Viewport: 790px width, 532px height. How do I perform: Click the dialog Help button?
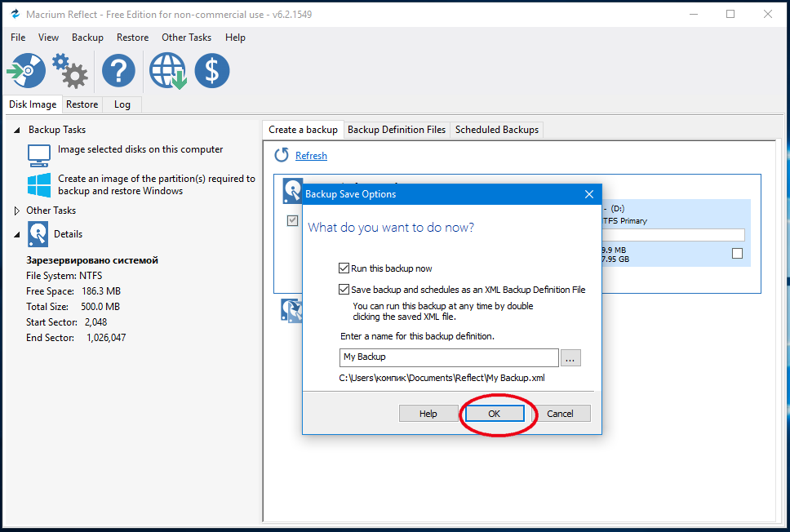tap(428, 413)
